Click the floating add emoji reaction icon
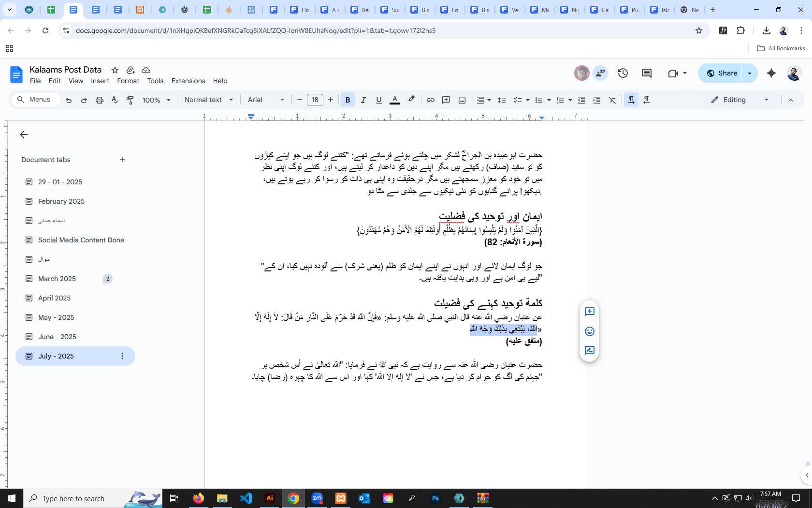 (589, 331)
